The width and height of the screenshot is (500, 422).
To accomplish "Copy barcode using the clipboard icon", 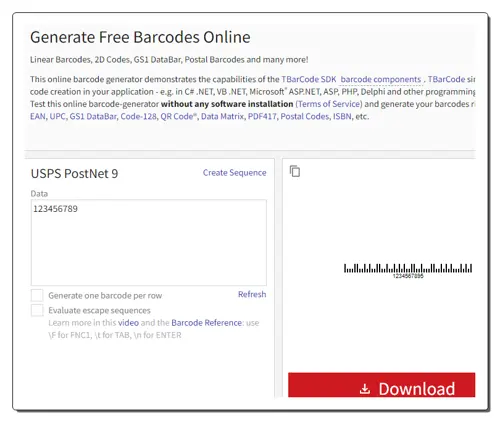I will pyautogui.click(x=295, y=171).
